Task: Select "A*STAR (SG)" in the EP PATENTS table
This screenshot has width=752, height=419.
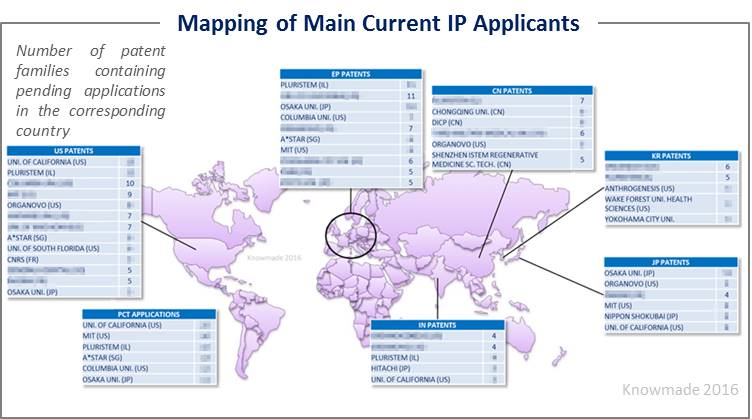Action: 300,139
